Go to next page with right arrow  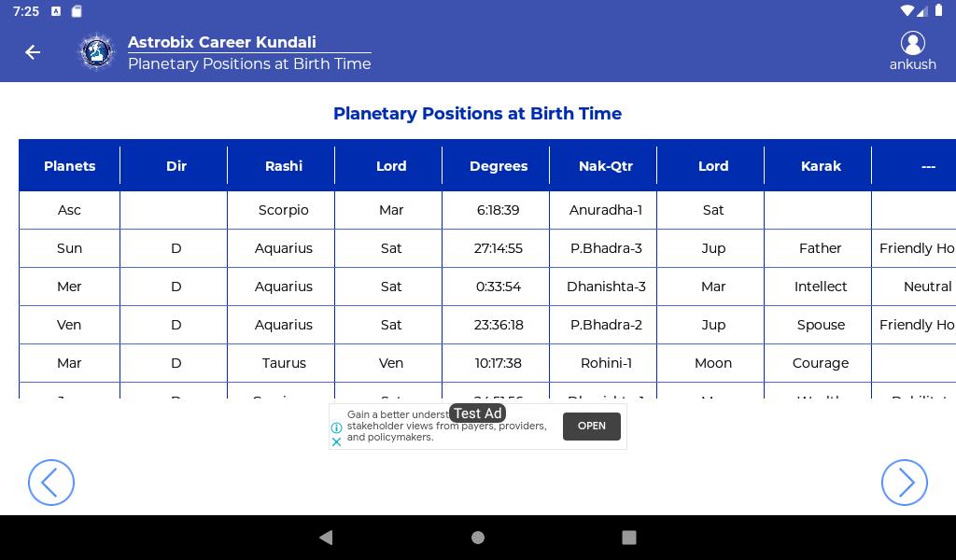(904, 482)
